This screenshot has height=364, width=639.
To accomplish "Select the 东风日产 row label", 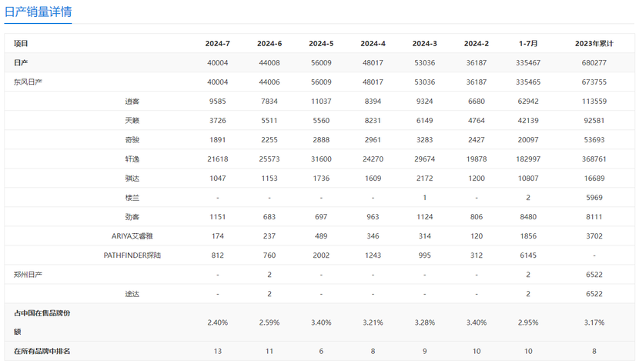I will [x=28, y=82].
